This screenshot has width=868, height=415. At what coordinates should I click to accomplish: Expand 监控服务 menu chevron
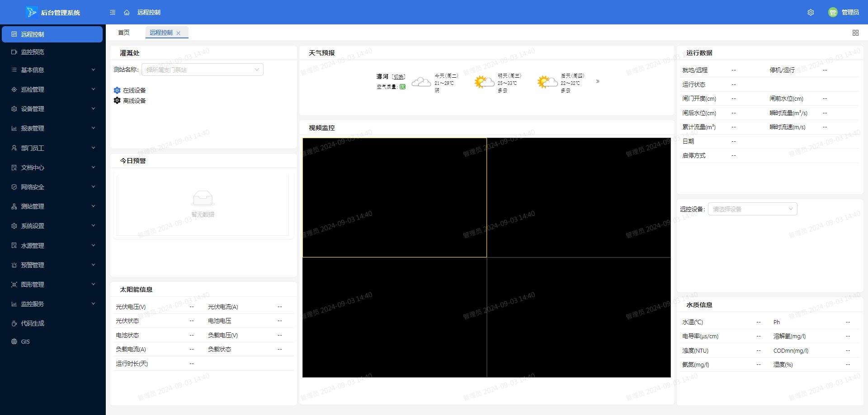pos(93,303)
